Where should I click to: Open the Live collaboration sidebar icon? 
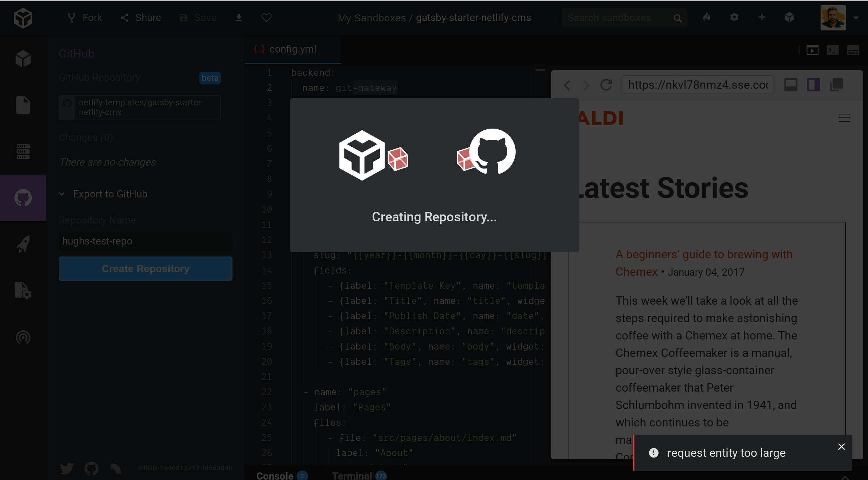[x=23, y=337]
